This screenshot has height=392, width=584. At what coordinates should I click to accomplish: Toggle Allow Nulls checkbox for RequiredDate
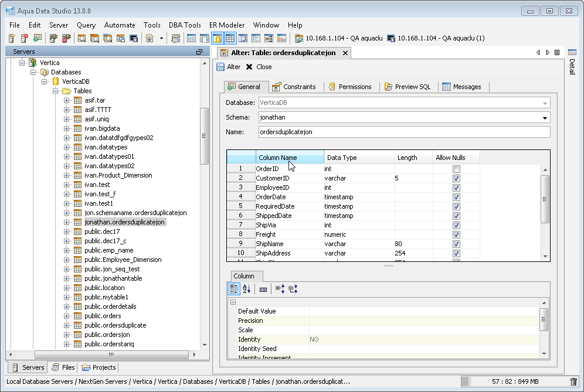(456, 207)
